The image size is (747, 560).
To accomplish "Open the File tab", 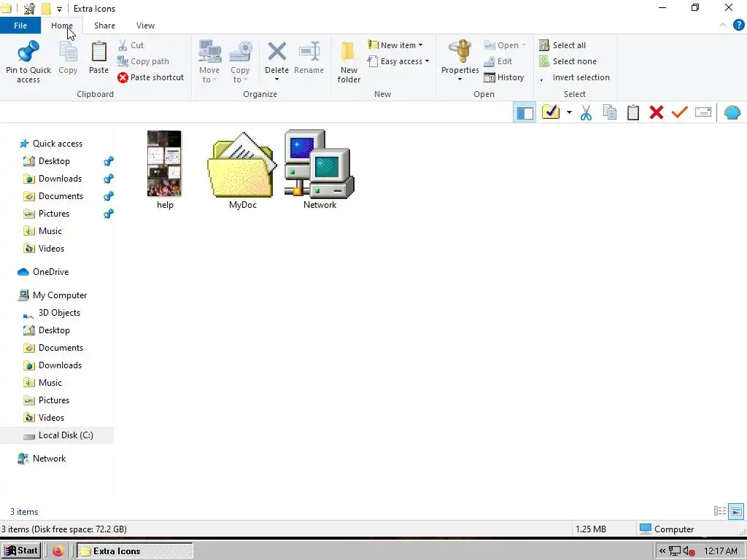I will (20, 26).
